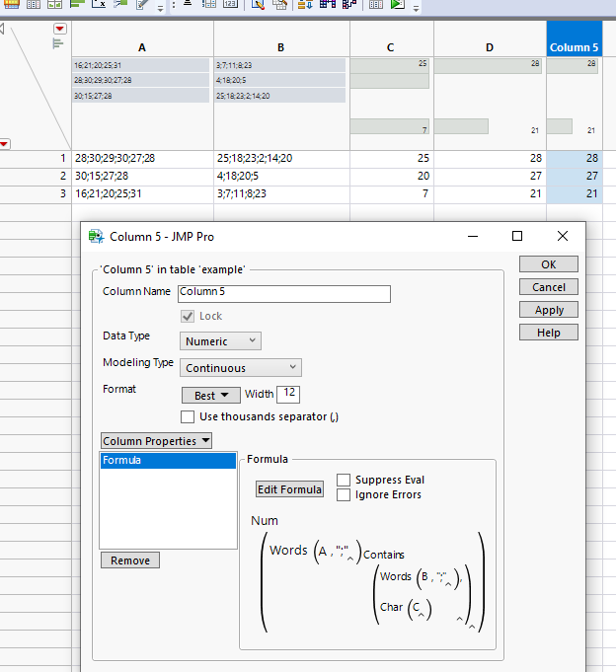This screenshot has height=672, width=616.
Task: Open the Data Type Numeric dropdown
Action: pyautogui.click(x=220, y=341)
